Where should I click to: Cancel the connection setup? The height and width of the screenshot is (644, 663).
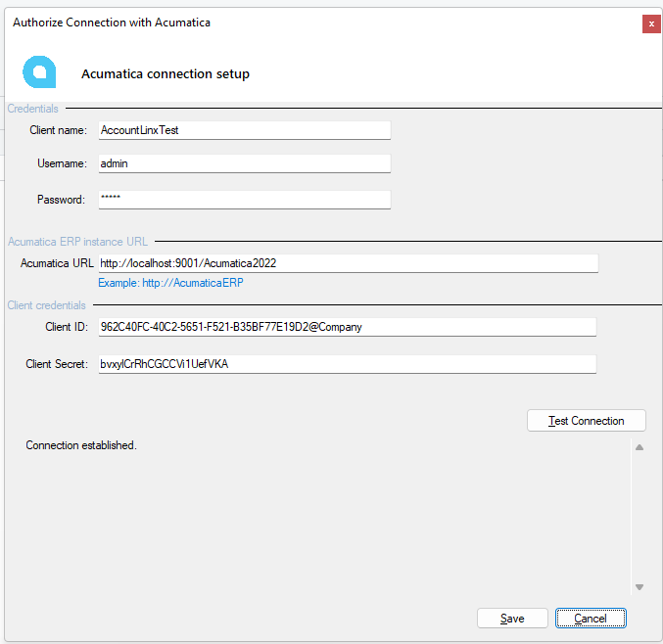(x=591, y=619)
